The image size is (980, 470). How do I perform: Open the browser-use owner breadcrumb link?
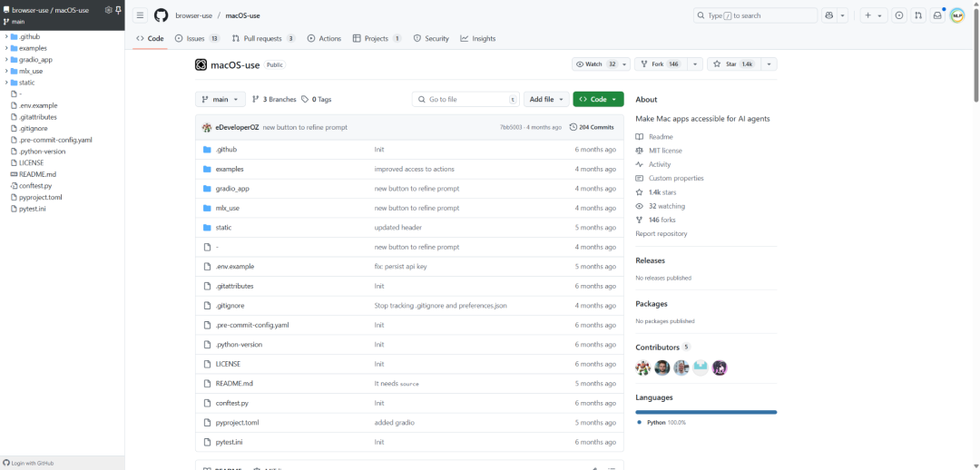coord(194,15)
